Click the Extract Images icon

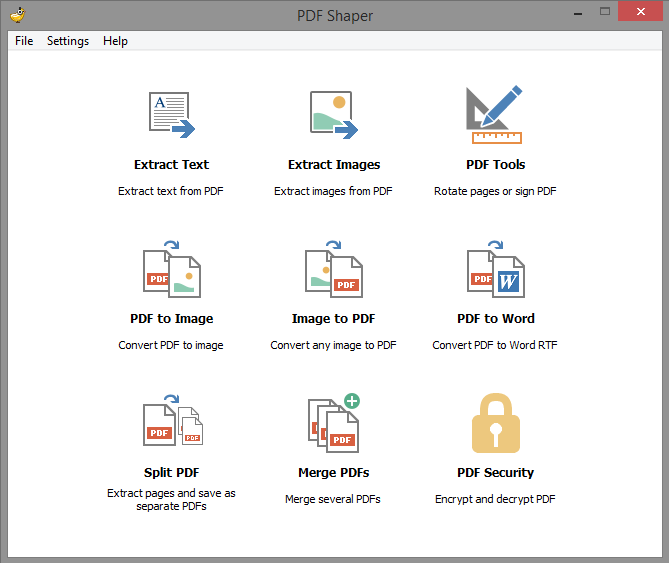tap(334, 115)
